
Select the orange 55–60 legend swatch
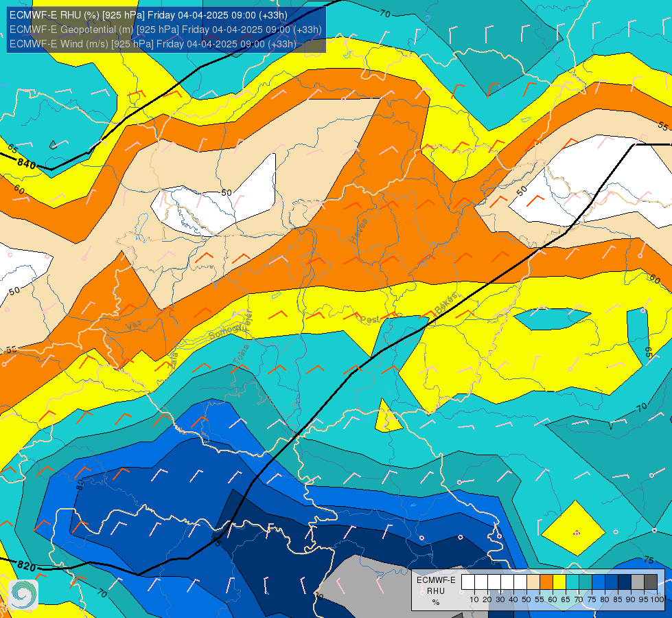pyautogui.click(x=546, y=582)
